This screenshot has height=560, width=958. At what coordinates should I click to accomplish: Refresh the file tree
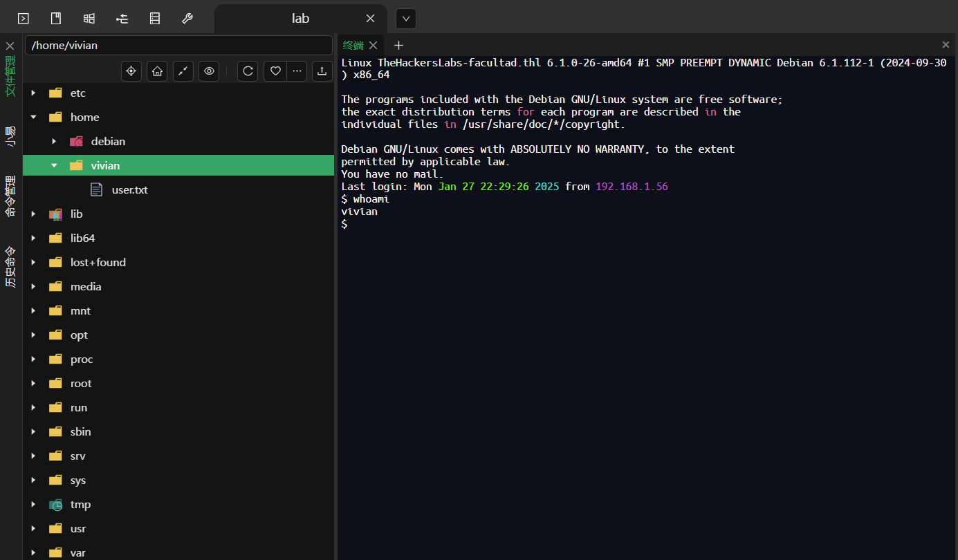coord(248,71)
